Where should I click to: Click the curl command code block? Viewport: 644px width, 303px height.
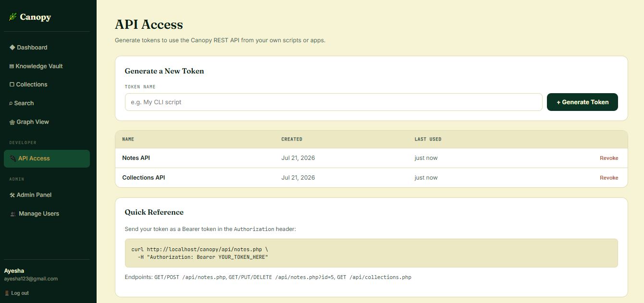[371, 253]
